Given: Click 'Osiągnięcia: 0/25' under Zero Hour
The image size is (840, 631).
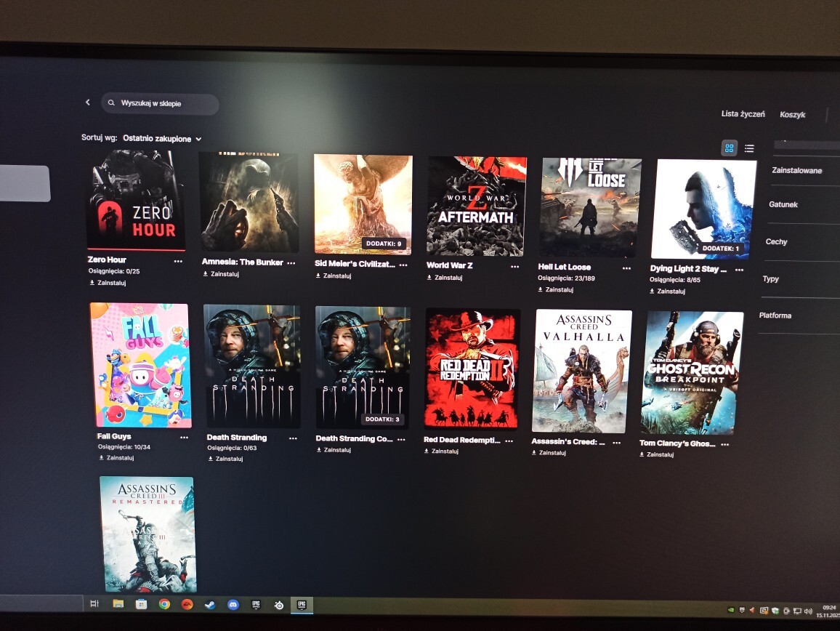Looking at the screenshot, I should 114,271.
